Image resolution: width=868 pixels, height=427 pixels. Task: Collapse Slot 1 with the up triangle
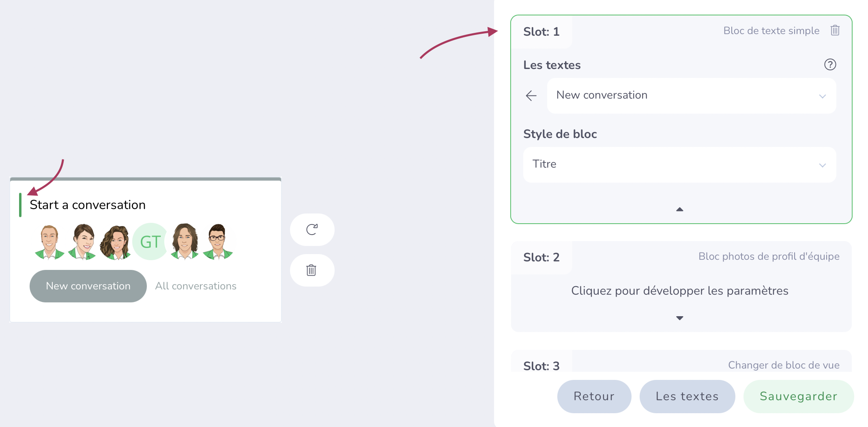pos(680,209)
